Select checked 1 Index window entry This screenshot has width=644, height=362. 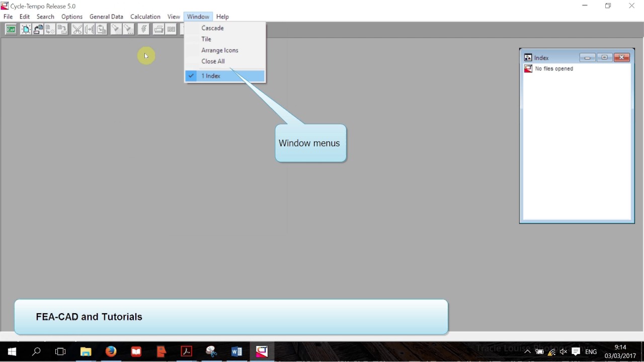click(225, 76)
